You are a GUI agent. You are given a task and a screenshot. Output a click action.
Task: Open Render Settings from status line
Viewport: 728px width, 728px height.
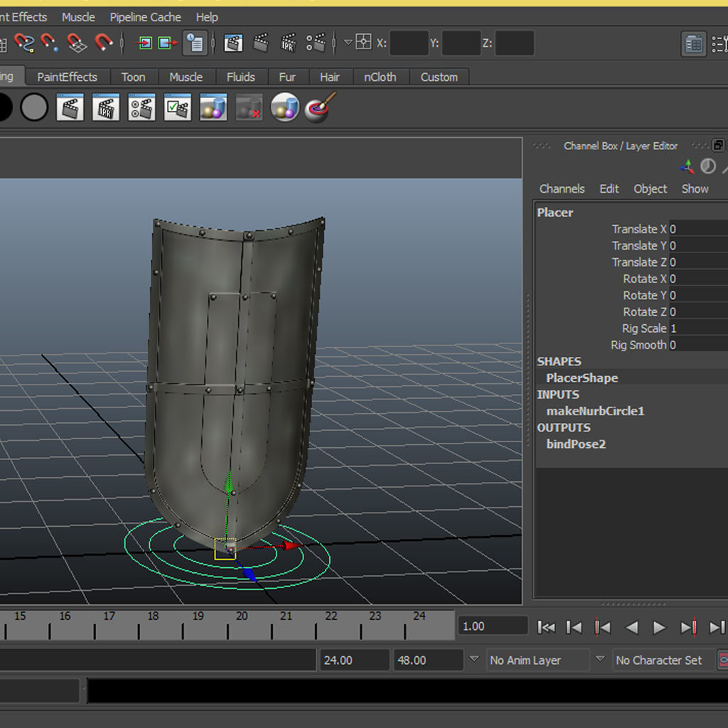click(316, 43)
